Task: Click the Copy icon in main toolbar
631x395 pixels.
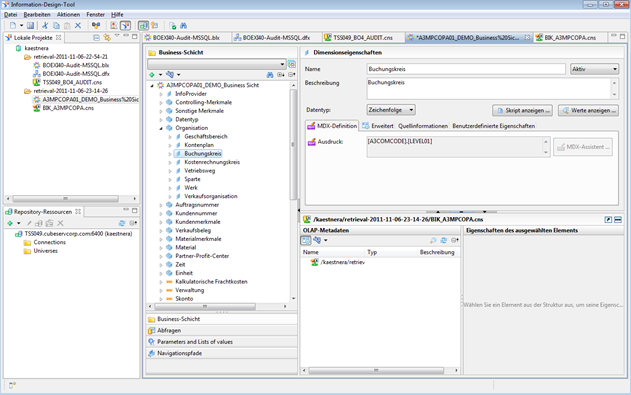Action: 56,26
